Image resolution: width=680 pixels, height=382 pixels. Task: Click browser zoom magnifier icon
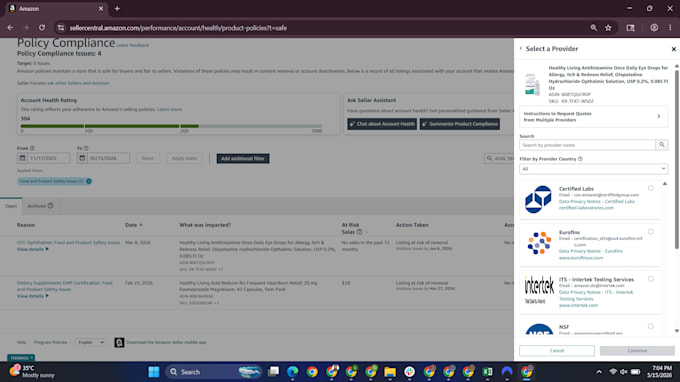(593, 28)
